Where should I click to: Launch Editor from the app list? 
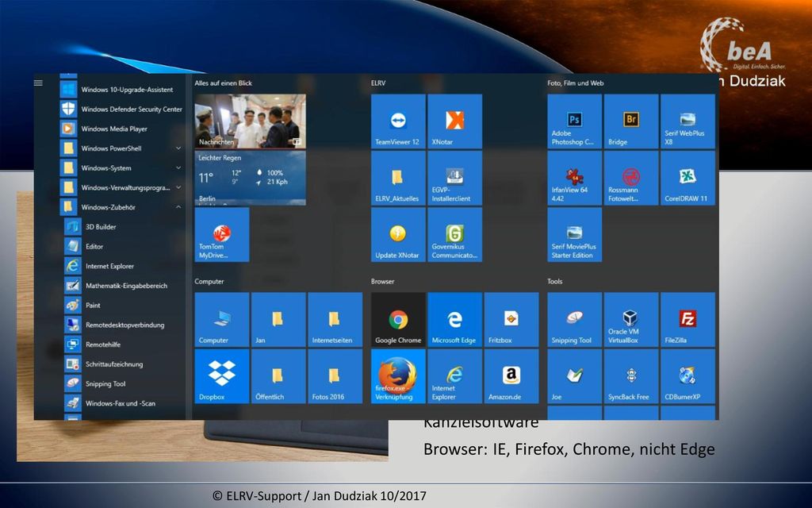click(x=124, y=247)
